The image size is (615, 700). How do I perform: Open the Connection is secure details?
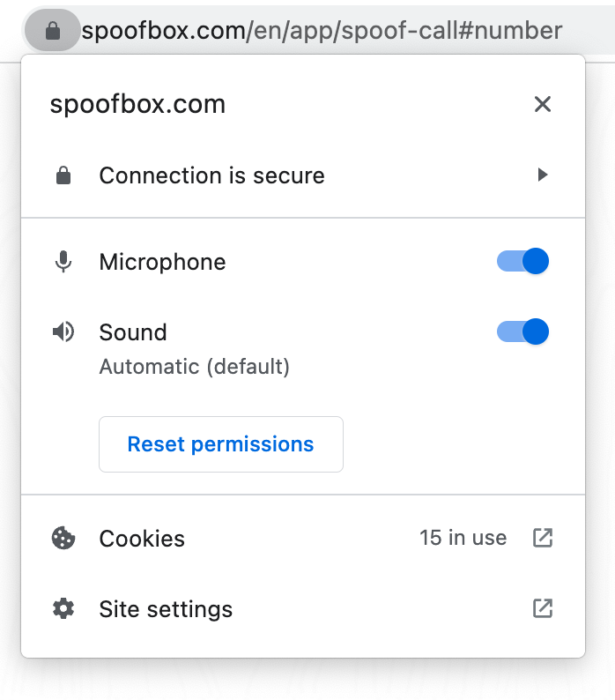pos(211,175)
